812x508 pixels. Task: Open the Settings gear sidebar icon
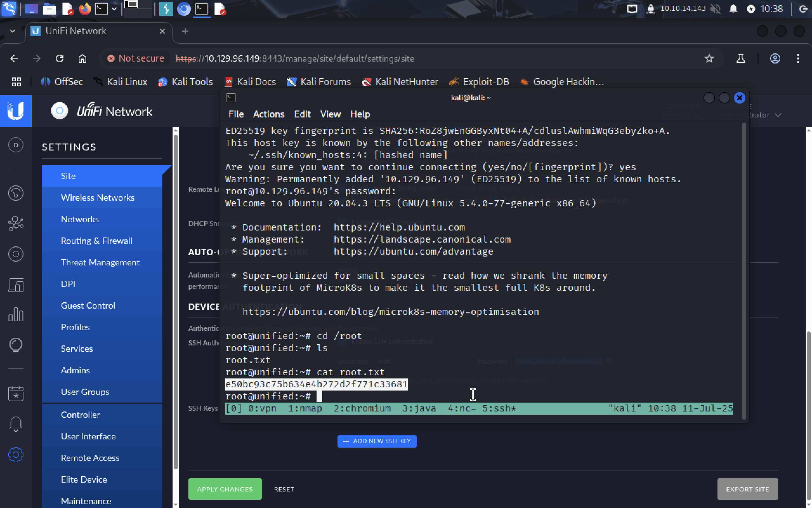[16, 455]
